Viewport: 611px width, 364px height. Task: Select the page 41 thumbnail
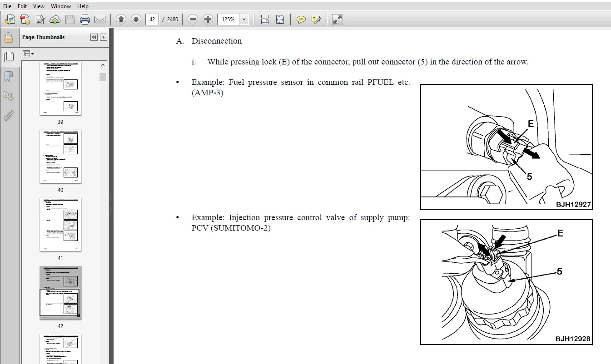click(x=60, y=225)
